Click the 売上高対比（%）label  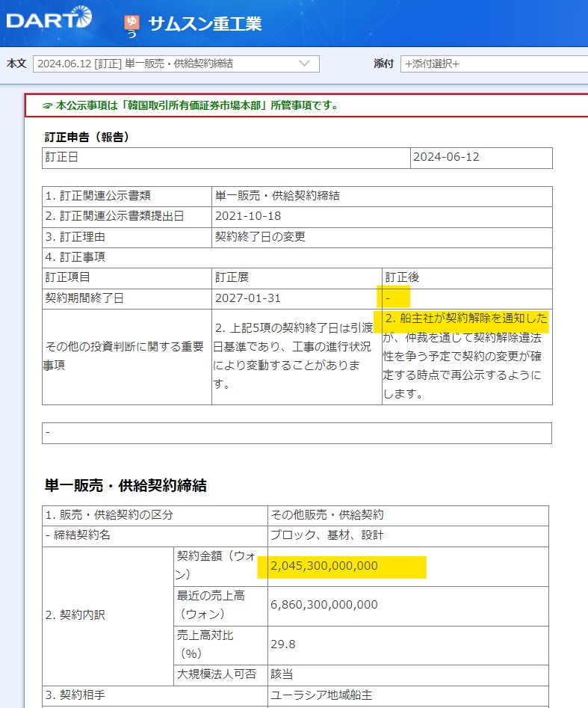point(205,644)
